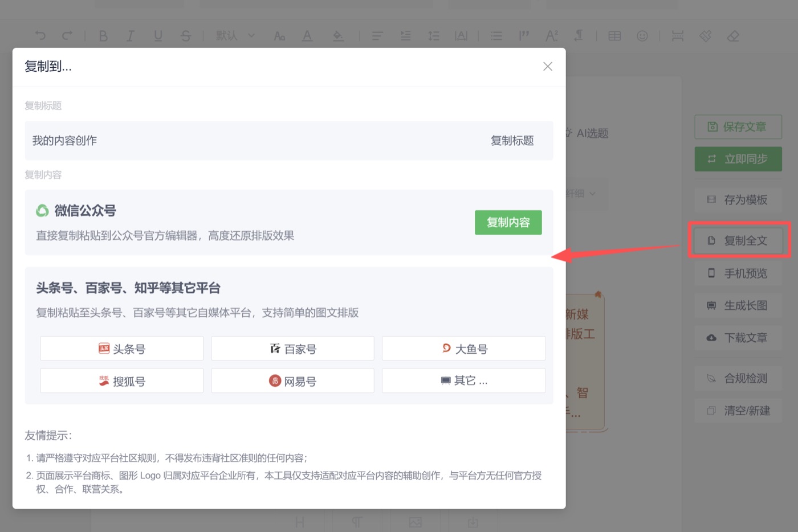Click the bulleted list icon

(496, 36)
